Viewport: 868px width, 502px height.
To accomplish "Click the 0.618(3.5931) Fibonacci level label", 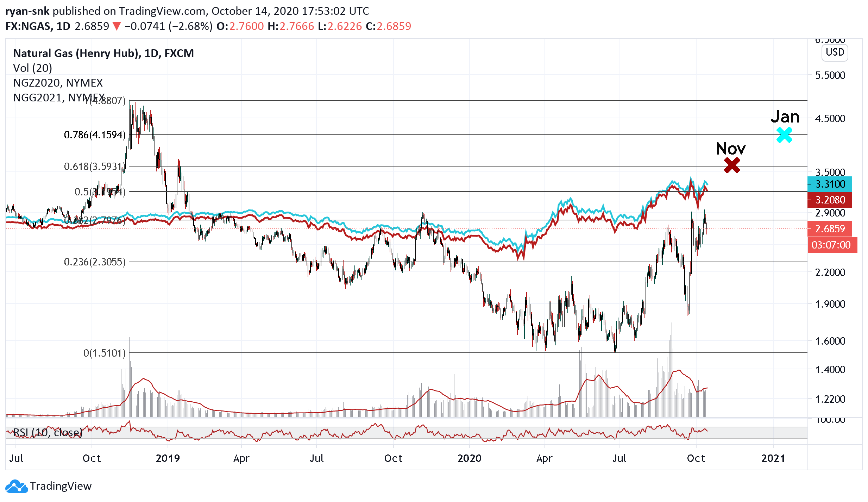I will tap(95, 166).
